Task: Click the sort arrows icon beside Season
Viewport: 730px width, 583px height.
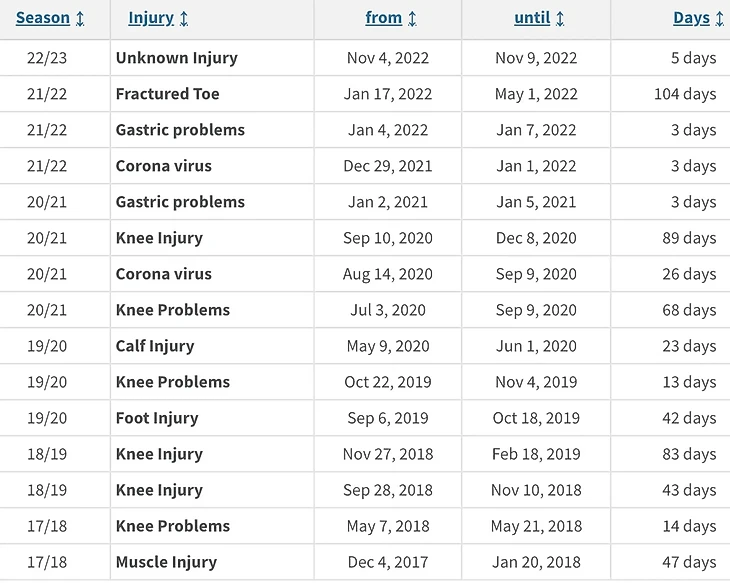Action: pyautogui.click(x=80, y=19)
